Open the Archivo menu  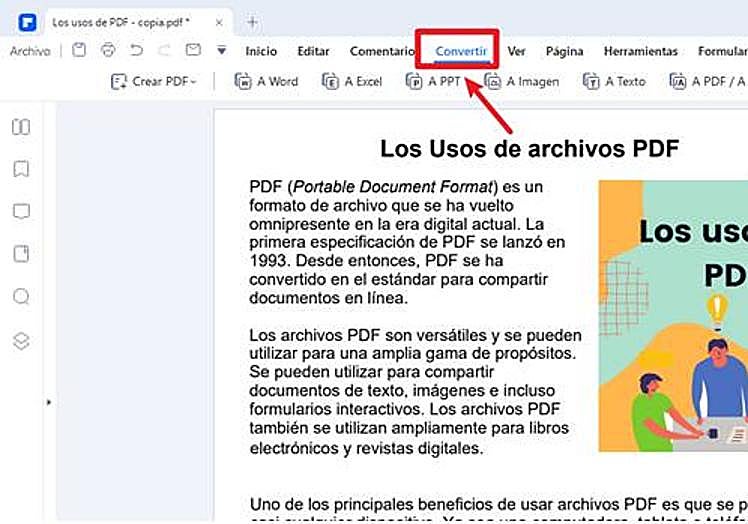(29, 51)
